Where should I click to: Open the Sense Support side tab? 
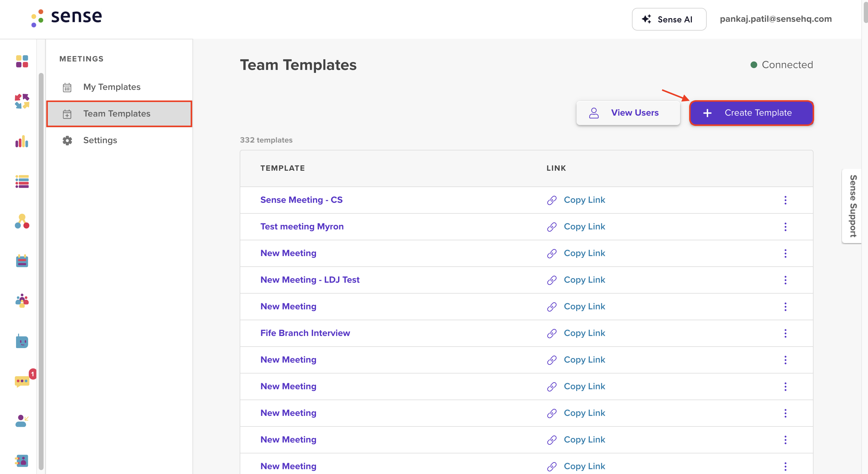pyautogui.click(x=852, y=206)
